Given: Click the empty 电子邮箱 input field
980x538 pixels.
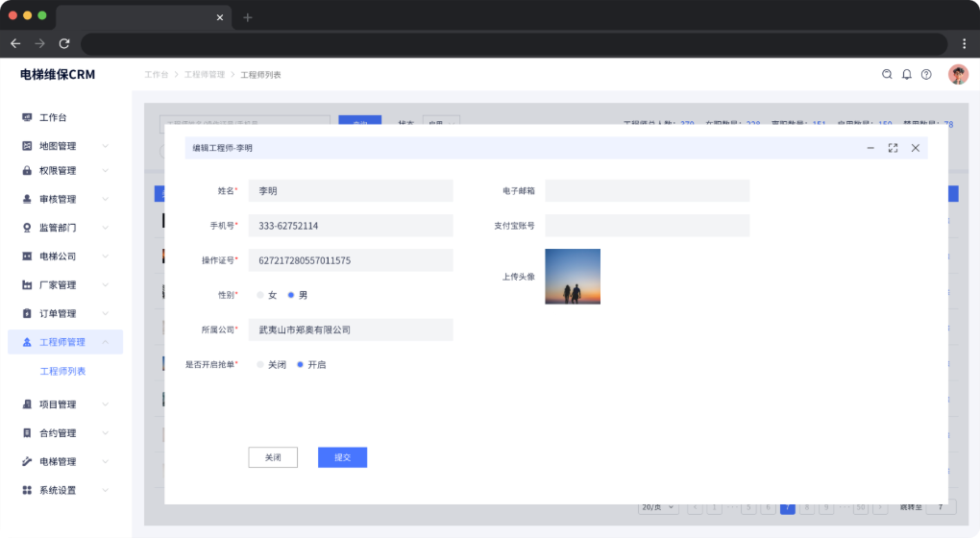Looking at the screenshot, I should (647, 191).
